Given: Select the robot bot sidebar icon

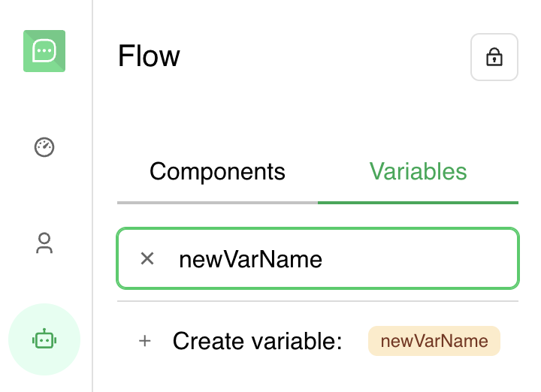Looking at the screenshot, I should tap(44, 339).
